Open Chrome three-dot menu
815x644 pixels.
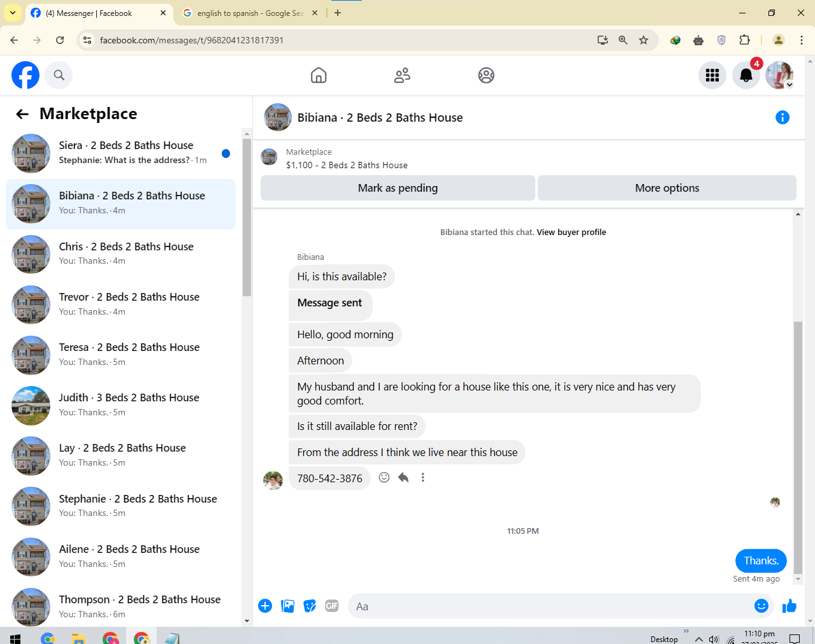point(802,40)
